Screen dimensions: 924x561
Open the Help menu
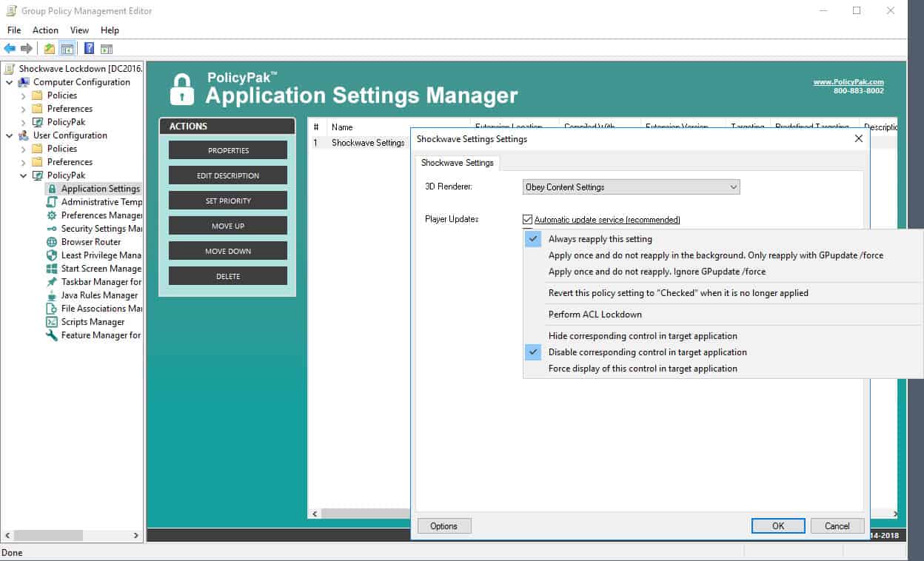110,30
